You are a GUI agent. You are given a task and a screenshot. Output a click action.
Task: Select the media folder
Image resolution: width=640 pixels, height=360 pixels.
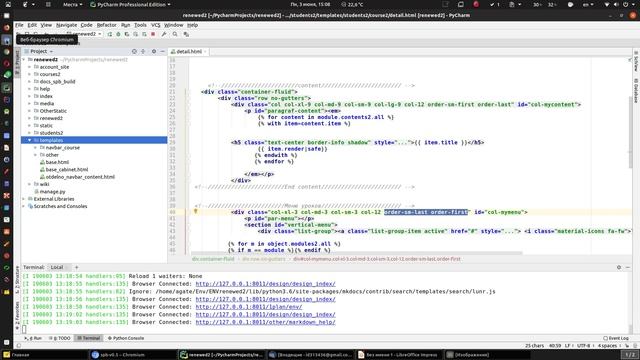[x=47, y=104]
